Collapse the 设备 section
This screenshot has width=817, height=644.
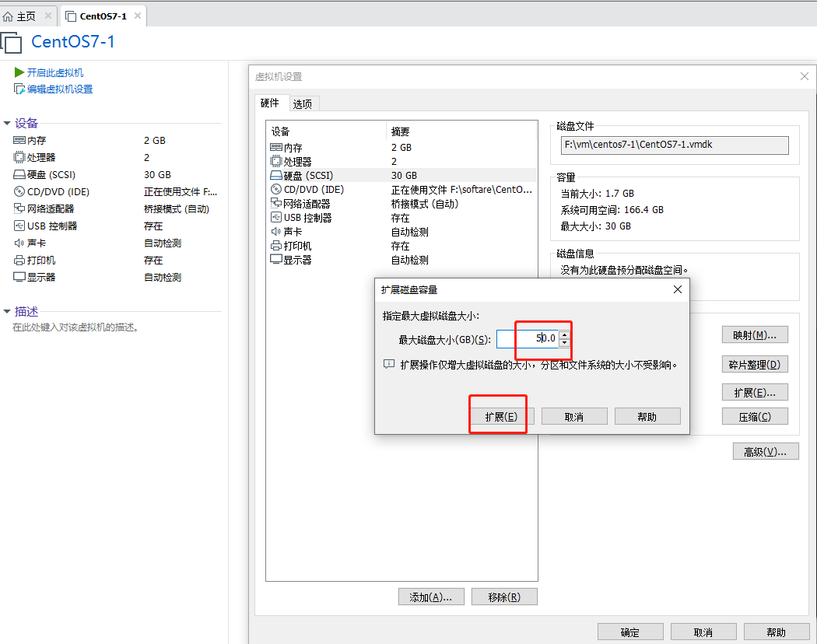pos(7,124)
